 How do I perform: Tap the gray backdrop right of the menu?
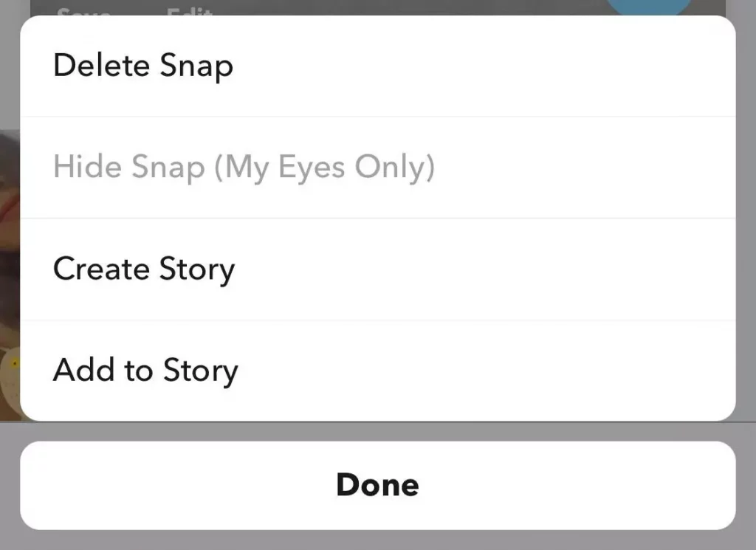746,217
